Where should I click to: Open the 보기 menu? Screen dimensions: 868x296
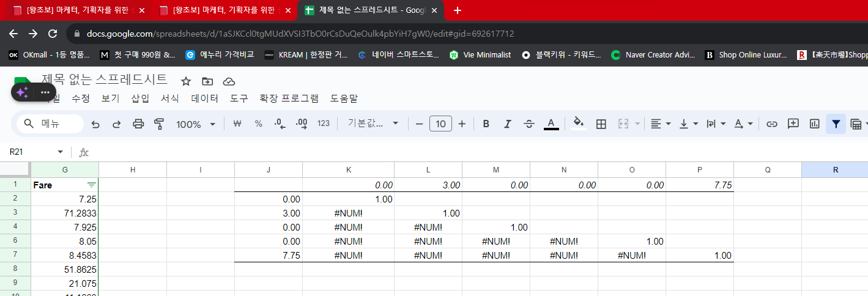pyautogui.click(x=111, y=98)
